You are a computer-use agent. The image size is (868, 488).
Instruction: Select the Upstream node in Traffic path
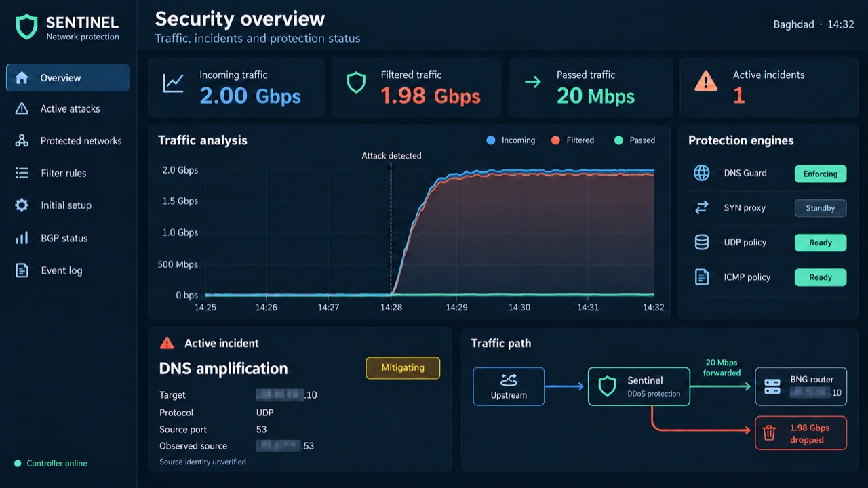pos(509,386)
